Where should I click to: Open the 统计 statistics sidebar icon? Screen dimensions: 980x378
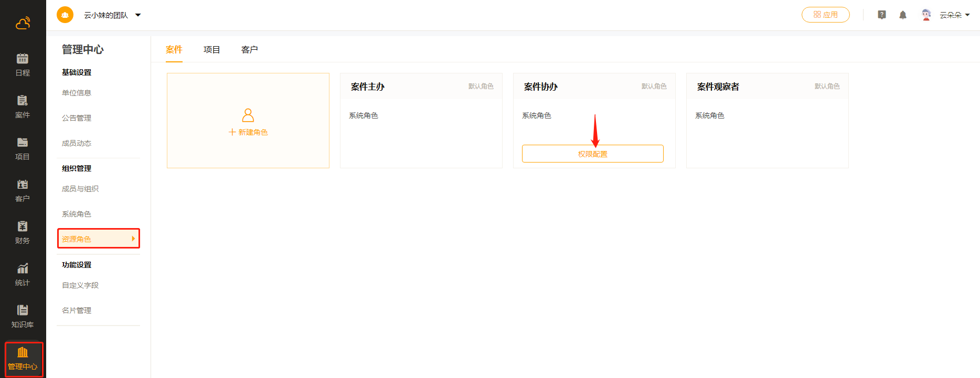(23, 274)
